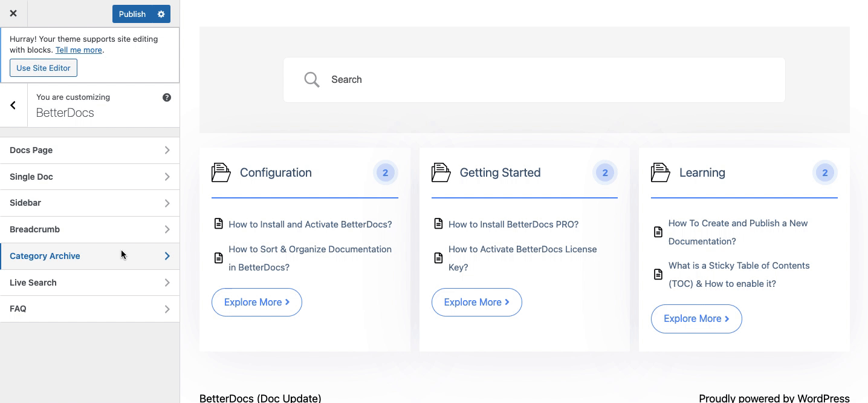Open settings gear next to Publish button
This screenshot has width=868, height=403.
pyautogui.click(x=160, y=13)
